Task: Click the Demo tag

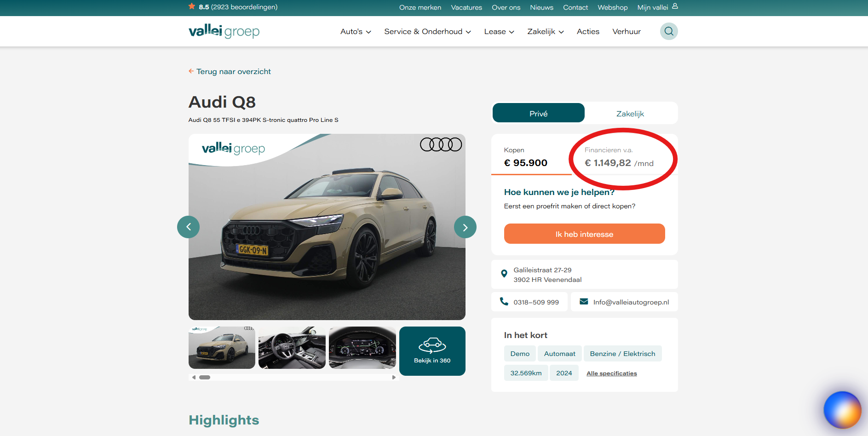Action: click(x=520, y=353)
